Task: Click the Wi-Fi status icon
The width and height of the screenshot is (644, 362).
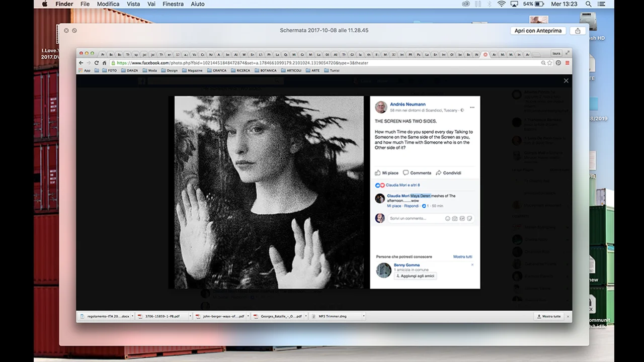Action: click(501, 4)
